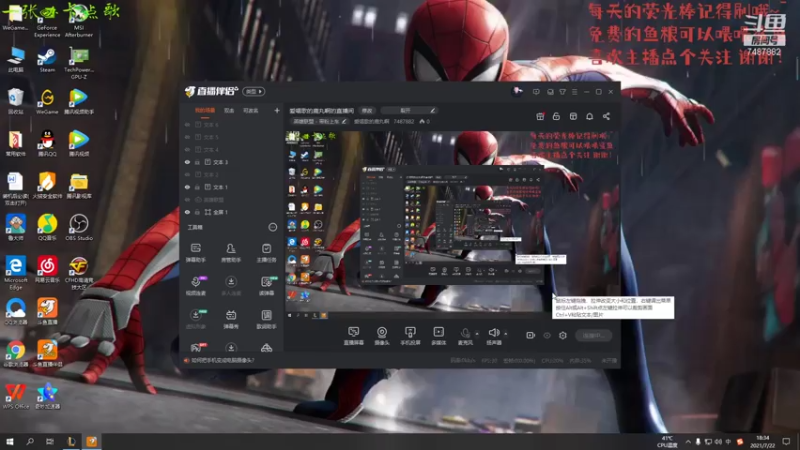Collapse the 工具箱 toolbox section
Viewport: 800px width, 450px height.
pos(272,228)
